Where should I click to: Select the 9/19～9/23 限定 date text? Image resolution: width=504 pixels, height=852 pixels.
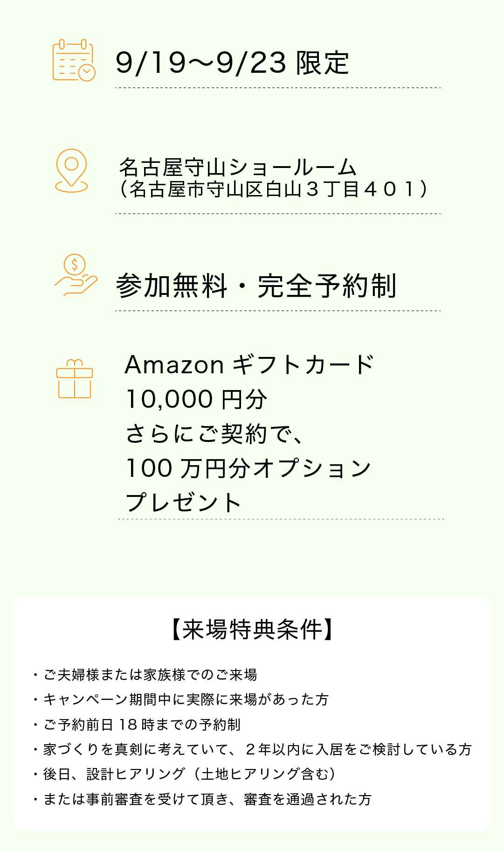[x=232, y=63]
